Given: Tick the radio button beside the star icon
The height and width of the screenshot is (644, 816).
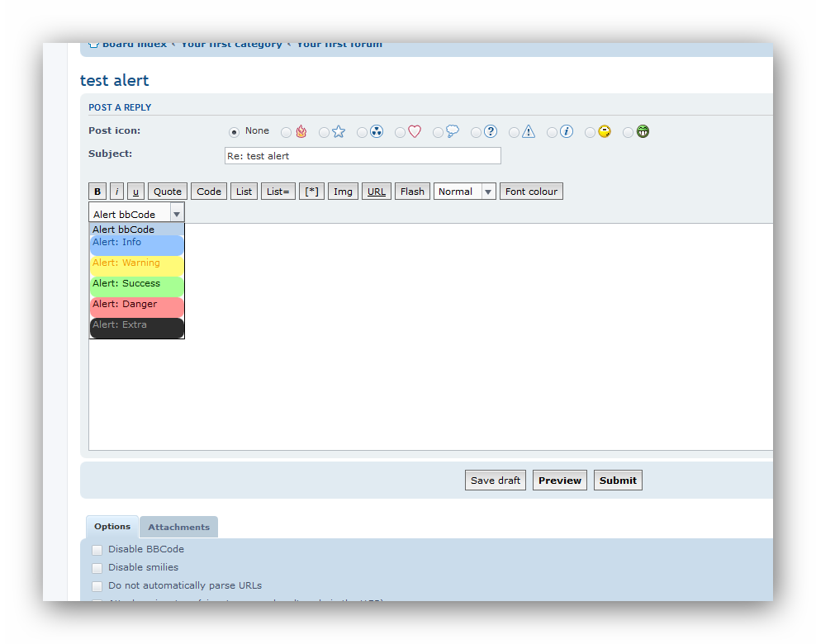Looking at the screenshot, I should click(x=325, y=133).
